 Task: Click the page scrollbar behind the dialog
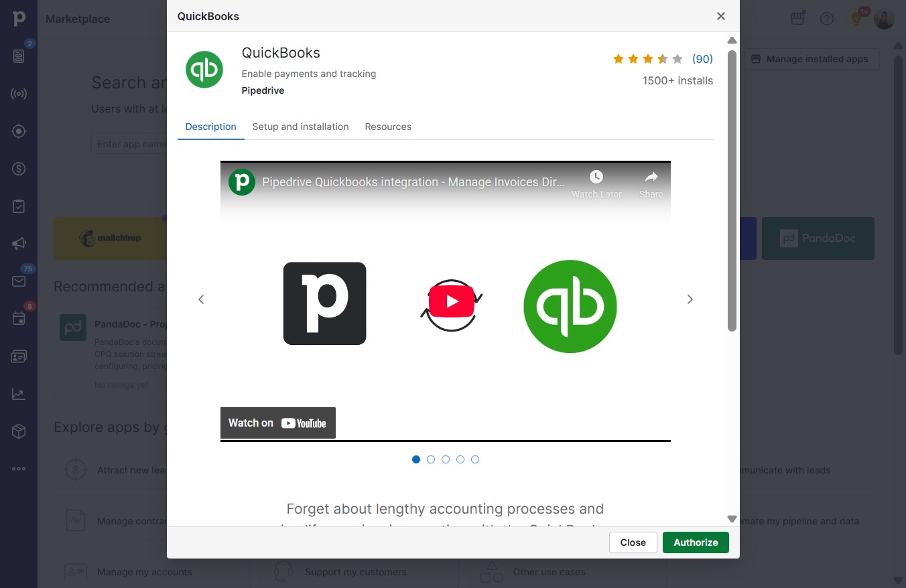pos(898,204)
